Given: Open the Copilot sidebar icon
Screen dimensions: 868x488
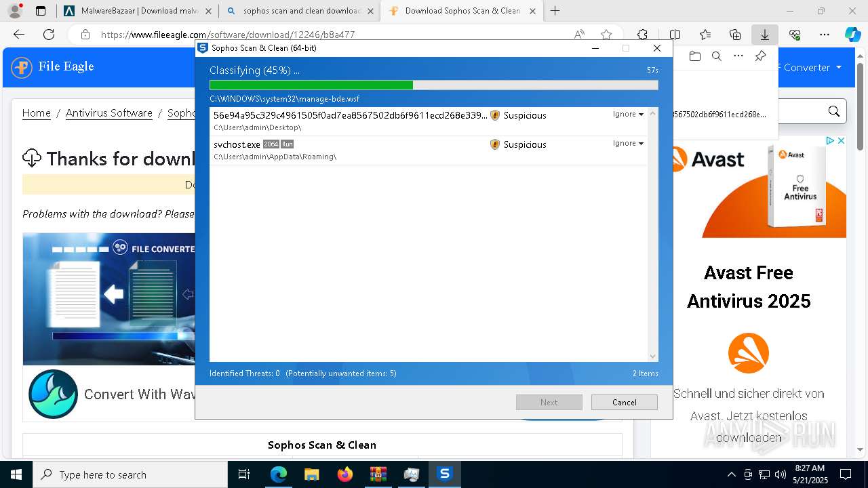Looking at the screenshot, I should [852, 35].
